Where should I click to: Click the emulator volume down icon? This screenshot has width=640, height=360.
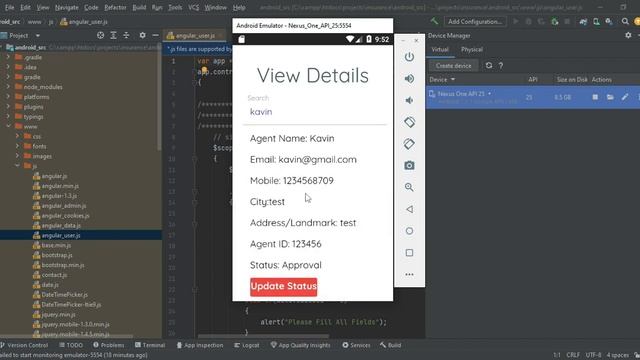tap(409, 100)
